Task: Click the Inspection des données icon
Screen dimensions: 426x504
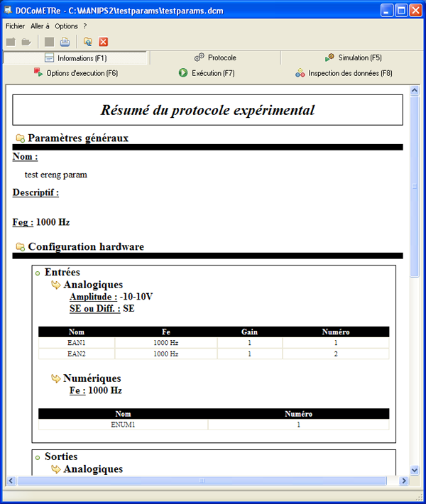Action: 300,73
